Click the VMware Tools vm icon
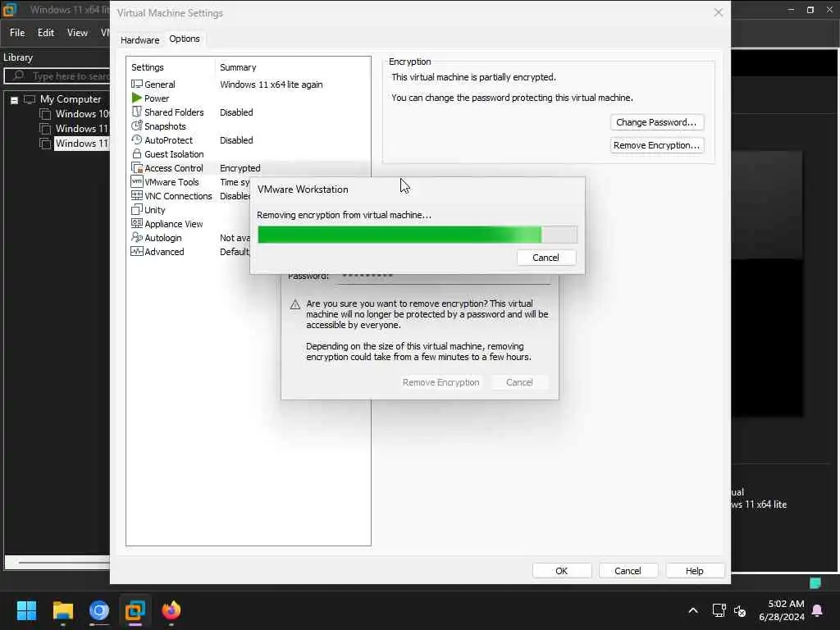Viewport: 840px width, 630px height. [137, 181]
